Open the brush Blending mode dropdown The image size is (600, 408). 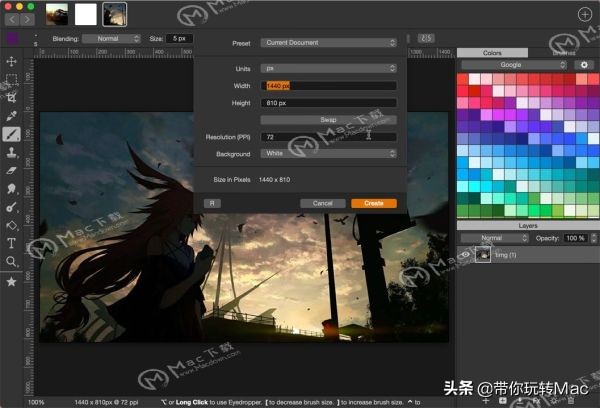click(111, 39)
